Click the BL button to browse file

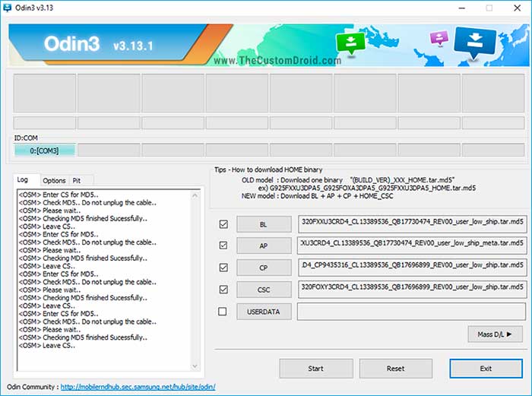[x=264, y=224]
